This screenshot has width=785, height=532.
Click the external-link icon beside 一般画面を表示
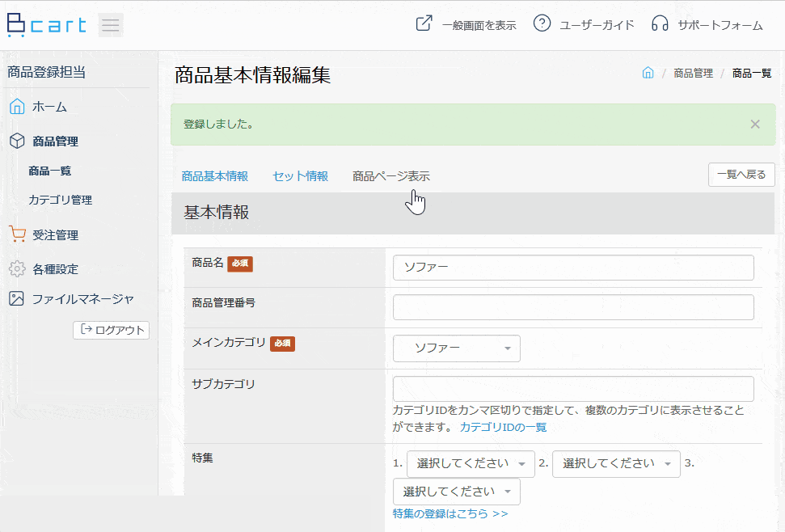coord(424,23)
